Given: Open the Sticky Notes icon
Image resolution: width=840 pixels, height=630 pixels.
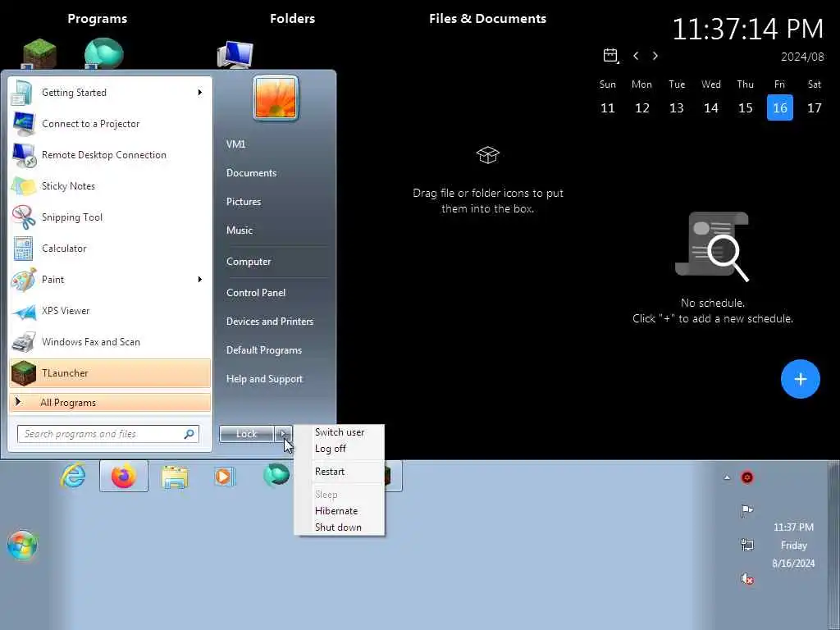Looking at the screenshot, I should pos(24,186).
